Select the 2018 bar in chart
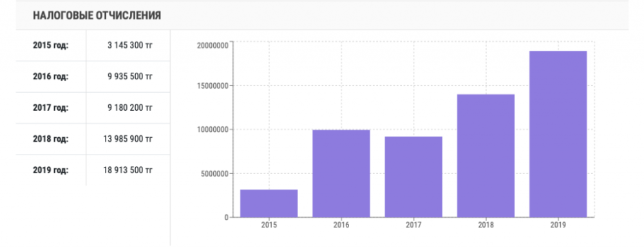This screenshot has height=248, width=644. (x=486, y=156)
